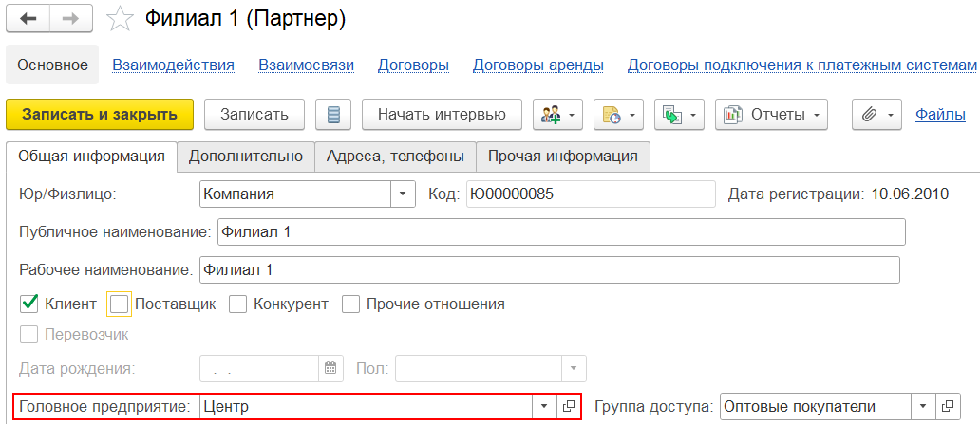
Task: Open the list icon button beside Записать
Action: pyautogui.click(x=333, y=115)
